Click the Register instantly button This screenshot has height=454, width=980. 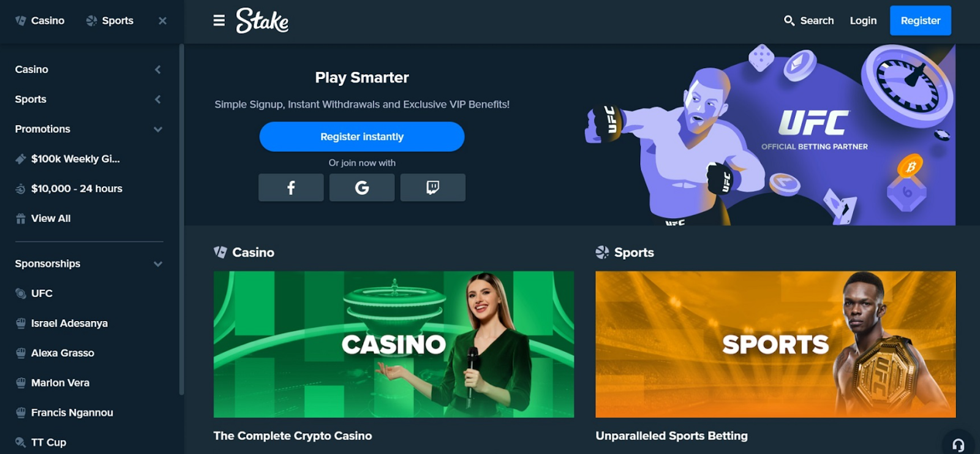tap(362, 137)
